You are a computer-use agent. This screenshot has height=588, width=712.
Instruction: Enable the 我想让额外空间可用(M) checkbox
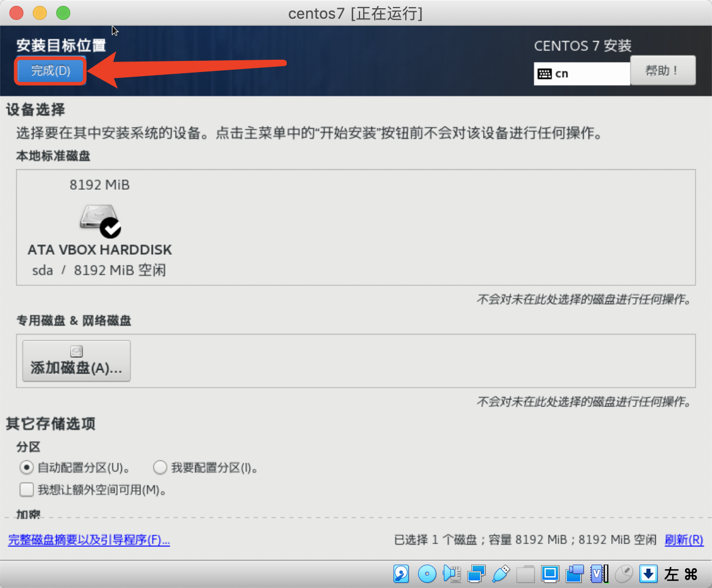click(x=26, y=490)
